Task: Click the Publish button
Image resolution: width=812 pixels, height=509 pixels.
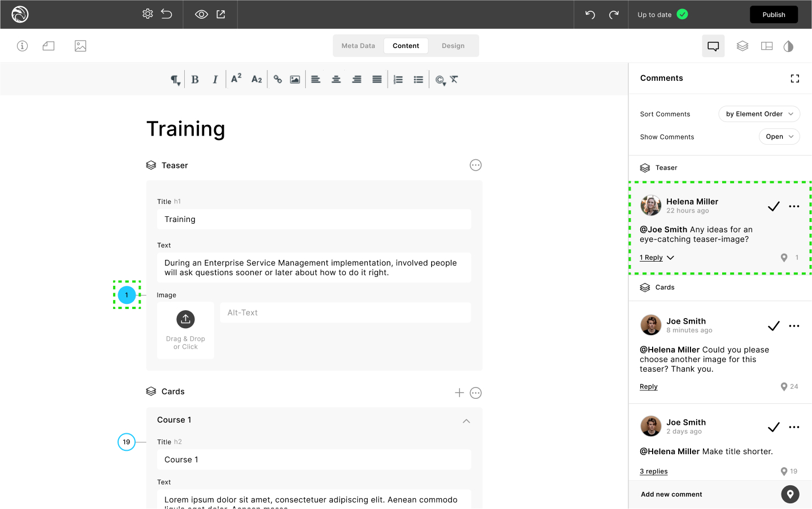Action: pyautogui.click(x=774, y=15)
